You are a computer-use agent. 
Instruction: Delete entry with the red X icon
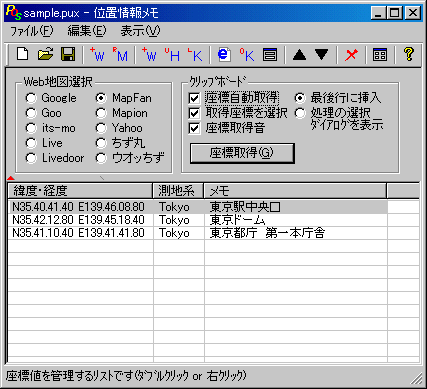[351, 55]
